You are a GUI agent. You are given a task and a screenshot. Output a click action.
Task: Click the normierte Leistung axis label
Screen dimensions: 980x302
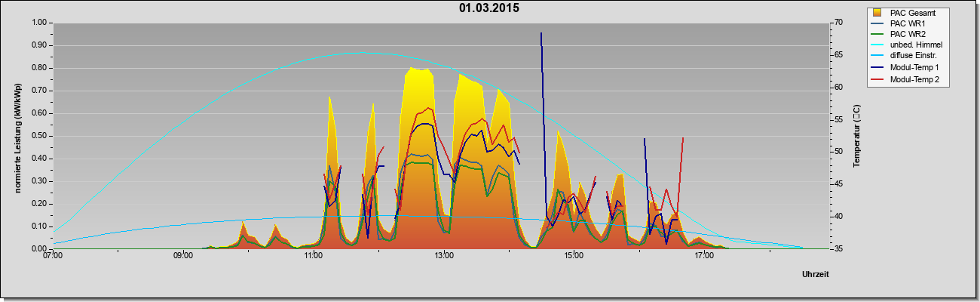(x=17, y=136)
